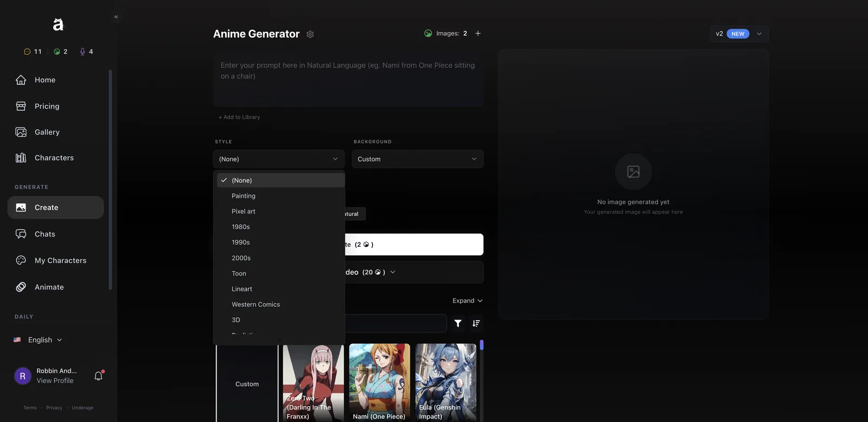Expand the character list with Expand
Viewport: 868px width, 422px height.
(467, 300)
